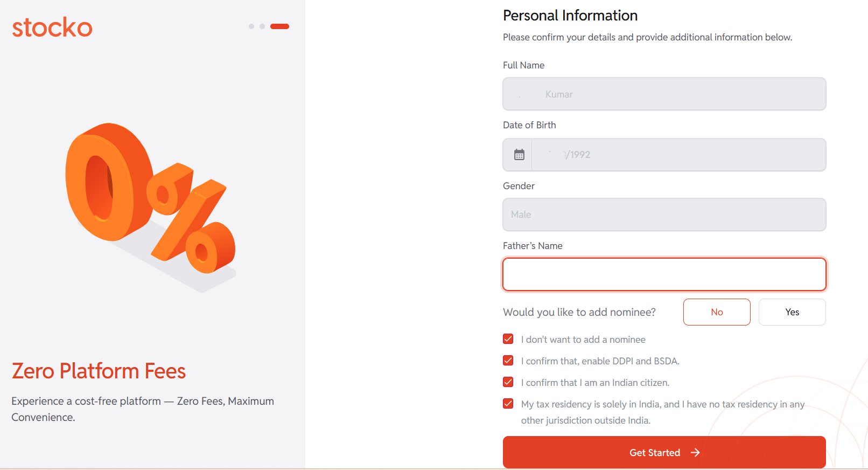Uncheck the Indian citizen confirmation checkbox
868x470 pixels.
click(x=508, y=382)
